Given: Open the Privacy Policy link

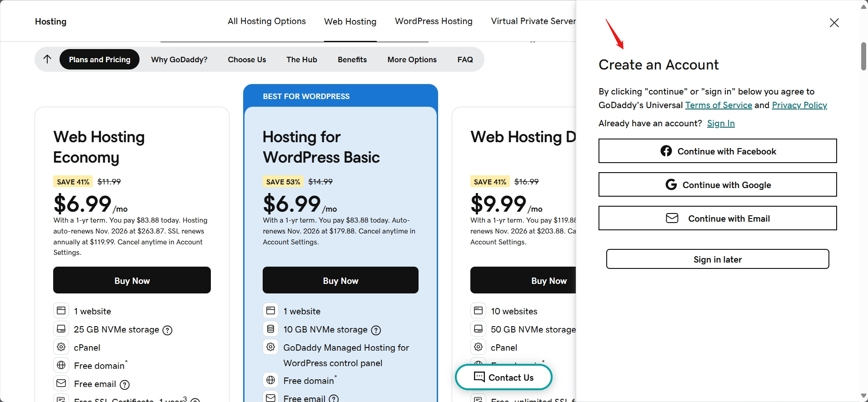Looking at the screenshot, I should click(799, 105).
